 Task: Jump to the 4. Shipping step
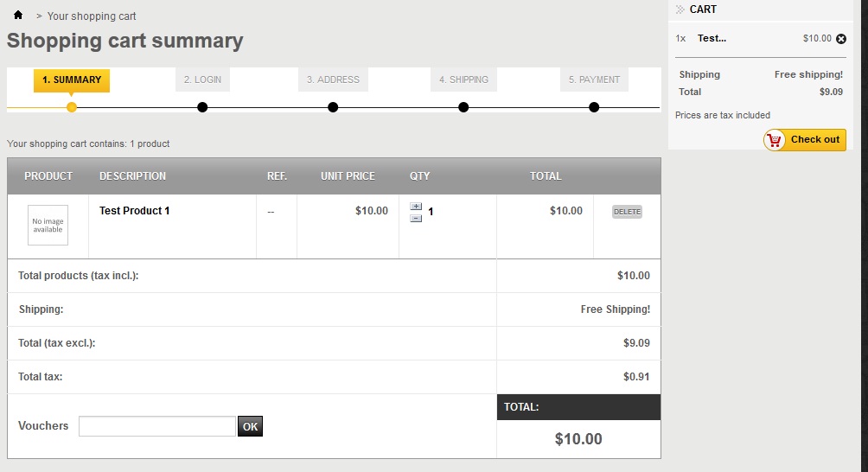(x=463, y=80)
